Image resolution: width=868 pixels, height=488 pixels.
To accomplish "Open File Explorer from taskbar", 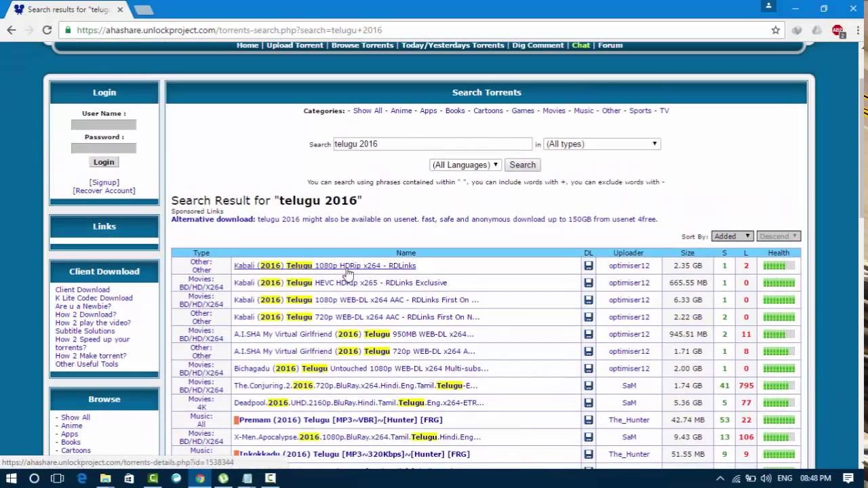I will pos(105,478).
